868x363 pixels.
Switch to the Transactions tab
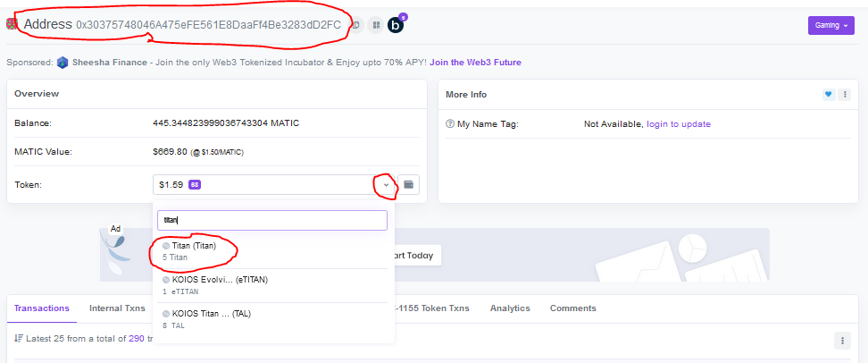click(42, 308)
